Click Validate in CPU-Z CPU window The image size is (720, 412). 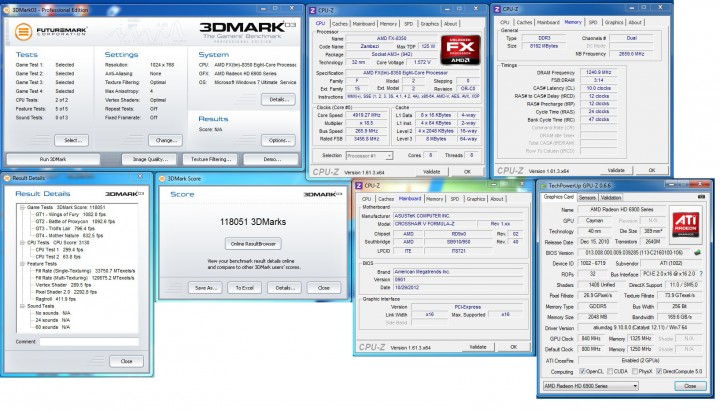click(431, 171)
